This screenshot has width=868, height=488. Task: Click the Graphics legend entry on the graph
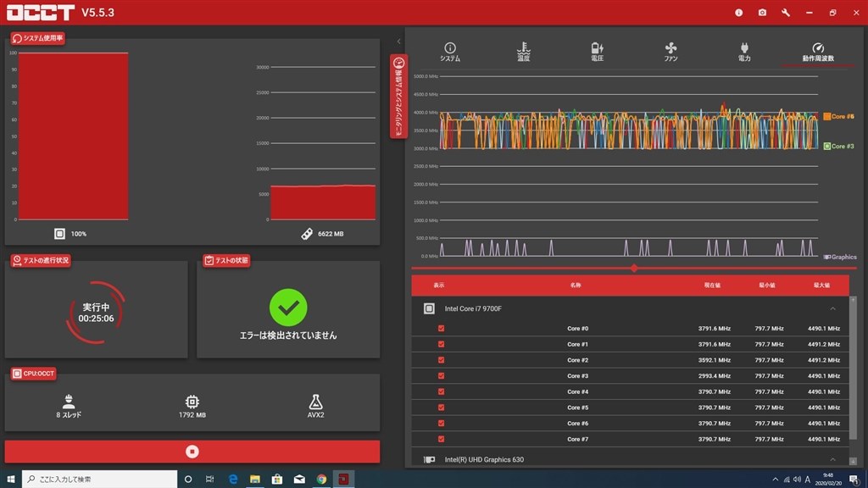840,257
